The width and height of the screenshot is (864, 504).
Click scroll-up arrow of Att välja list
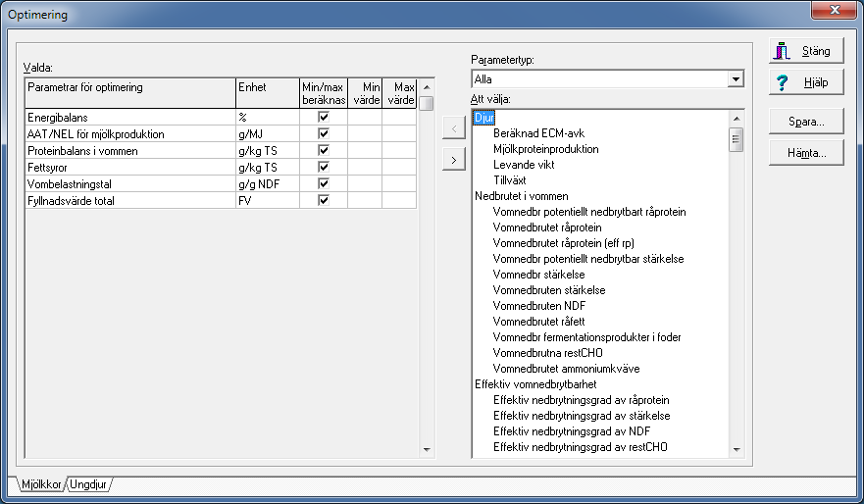737,119
